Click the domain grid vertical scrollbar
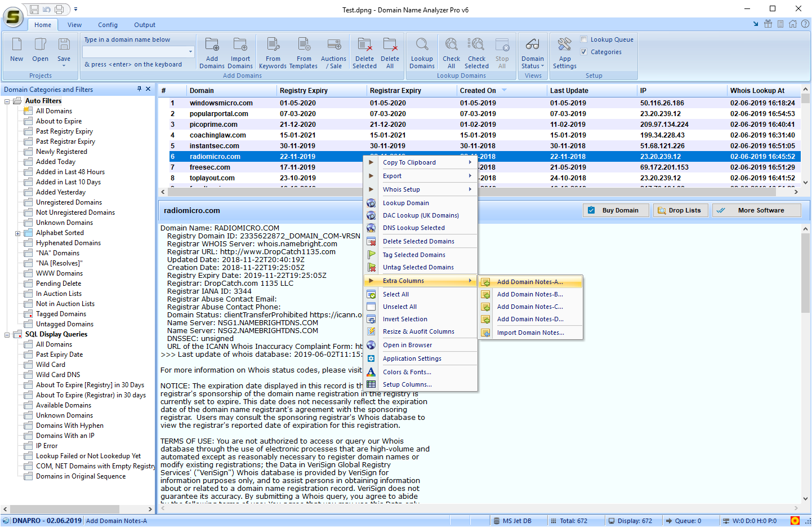The image size is (812, 527). (805, 135)
